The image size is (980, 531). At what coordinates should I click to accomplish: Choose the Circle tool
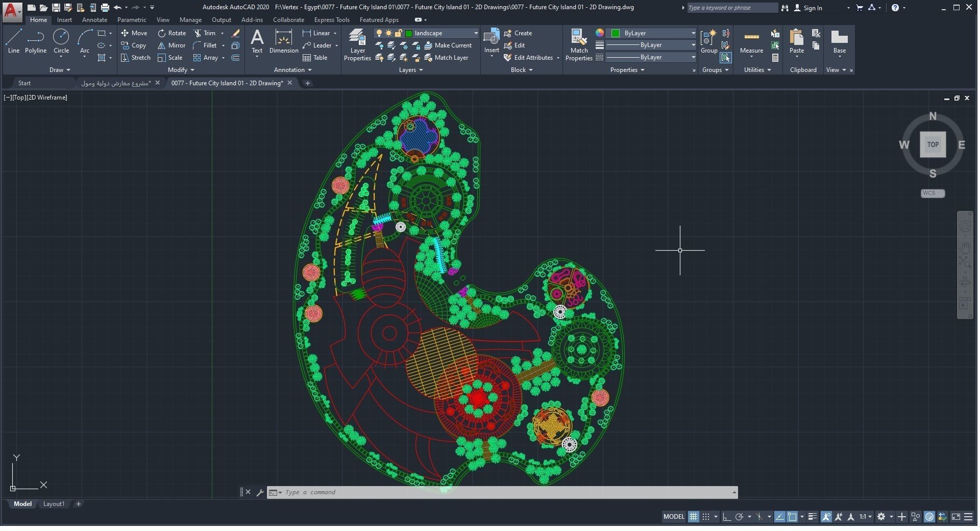pyautogui.click(x=61, y=41)
